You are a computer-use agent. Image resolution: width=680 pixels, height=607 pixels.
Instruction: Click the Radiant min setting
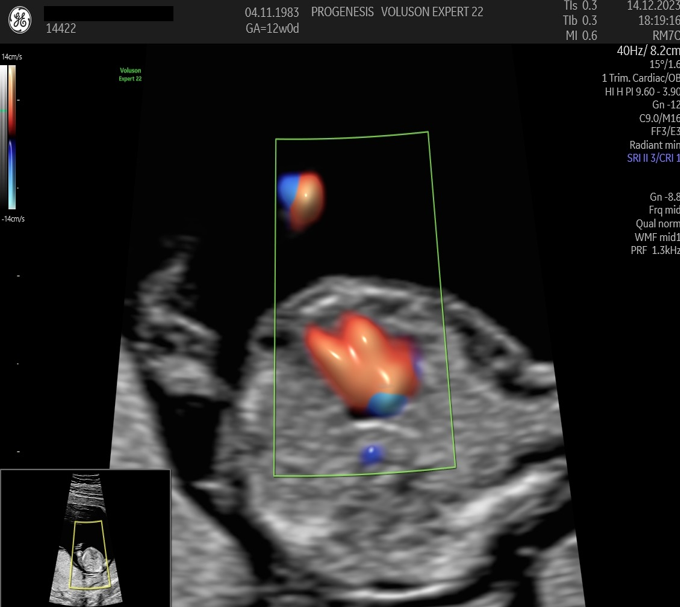[654, 145]
